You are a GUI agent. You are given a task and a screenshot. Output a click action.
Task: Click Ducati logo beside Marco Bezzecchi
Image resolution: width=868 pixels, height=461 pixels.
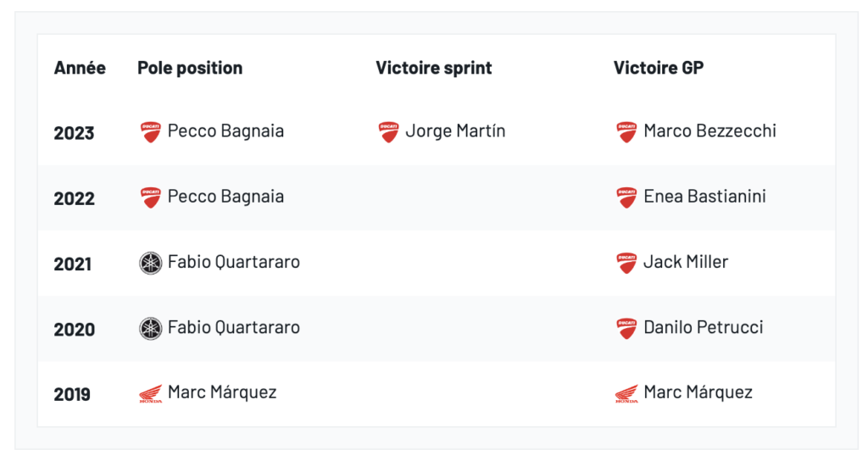[626, 131]
